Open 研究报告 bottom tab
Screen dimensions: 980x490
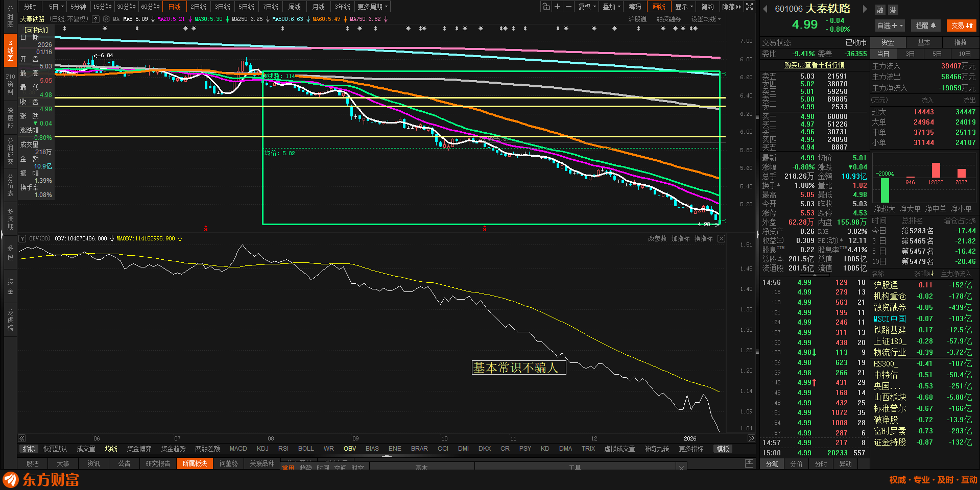pos(158,463)
